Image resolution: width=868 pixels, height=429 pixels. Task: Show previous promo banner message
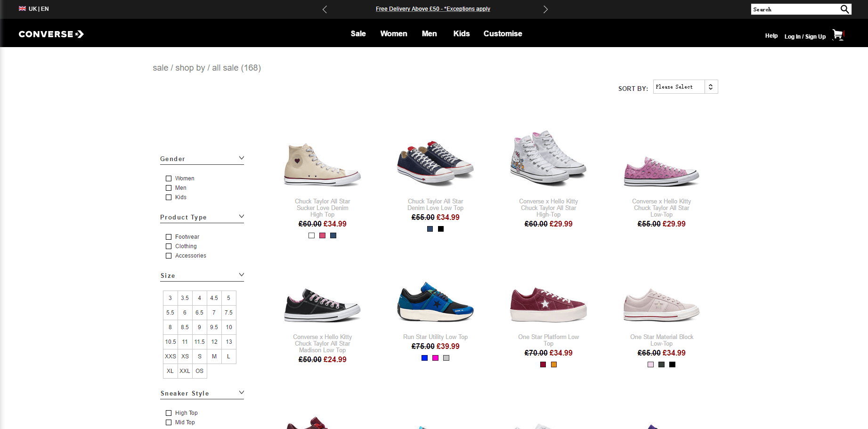pyautogui.click(x=324, y=9)
